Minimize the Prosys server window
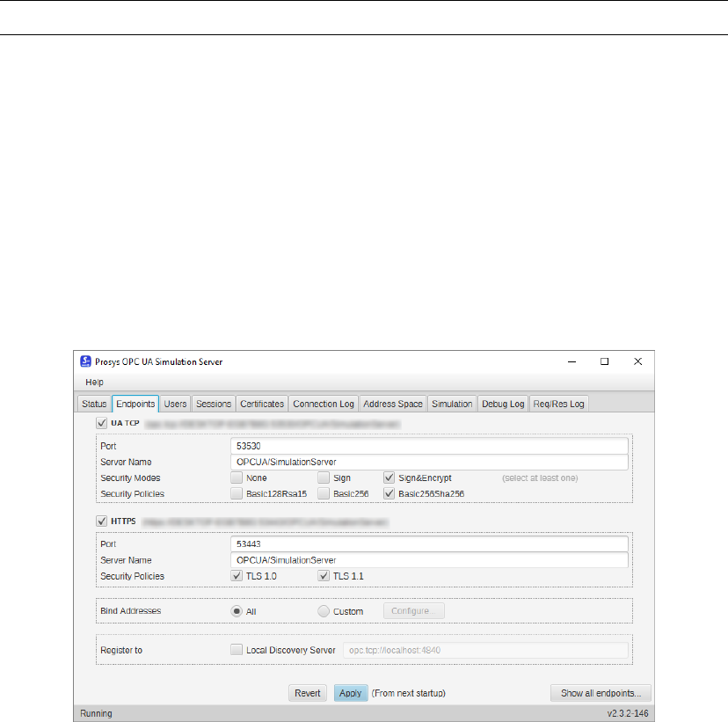Screen dimensions: 728x722 [572, 361]
